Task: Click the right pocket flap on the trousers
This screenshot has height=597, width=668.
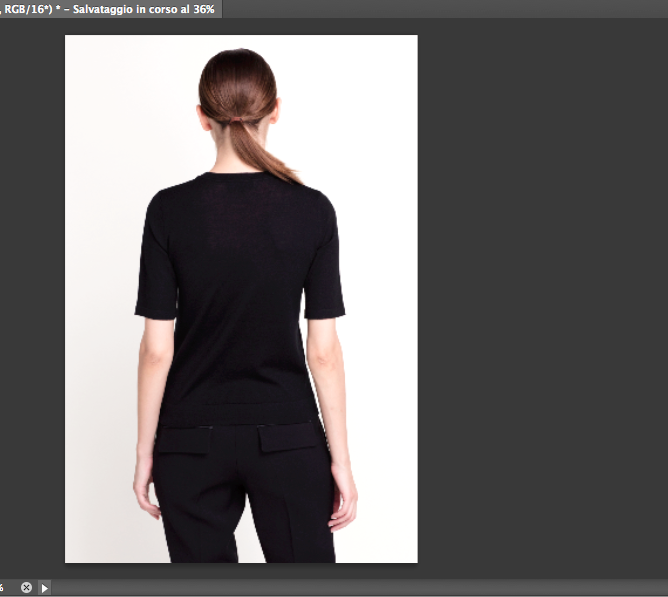Action: [288, 437]
